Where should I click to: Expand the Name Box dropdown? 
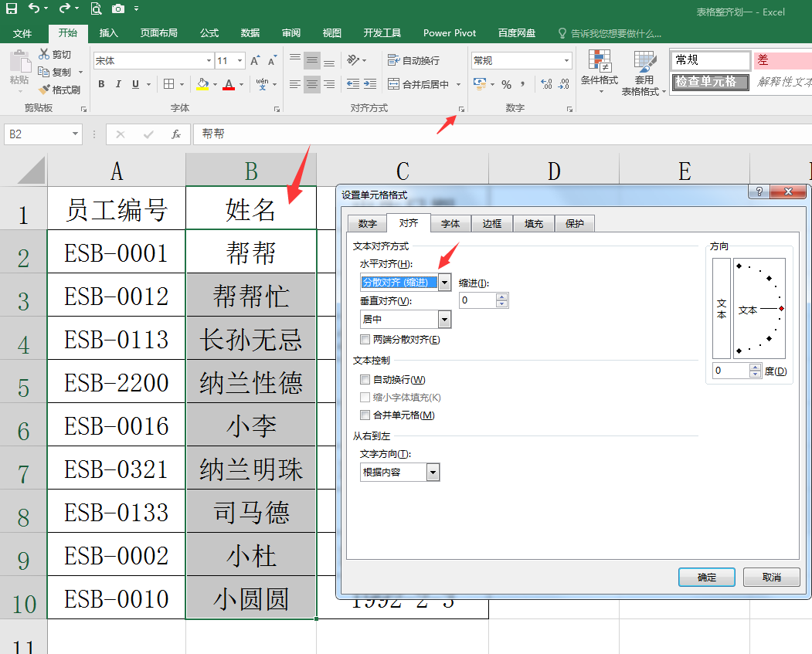click(75, 134)
